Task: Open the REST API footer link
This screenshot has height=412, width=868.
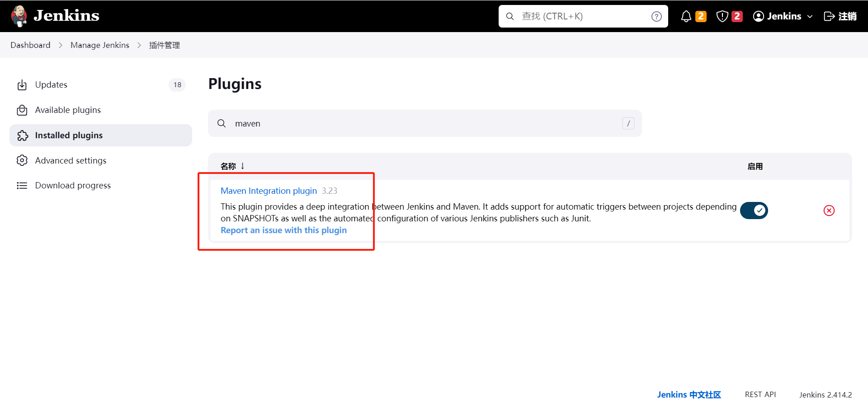Action: (x=760, y=395)
